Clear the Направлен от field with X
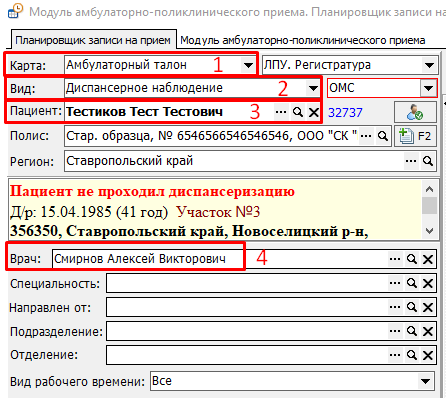This screenshot has width=446, height=398. click(x=428, y=307)
